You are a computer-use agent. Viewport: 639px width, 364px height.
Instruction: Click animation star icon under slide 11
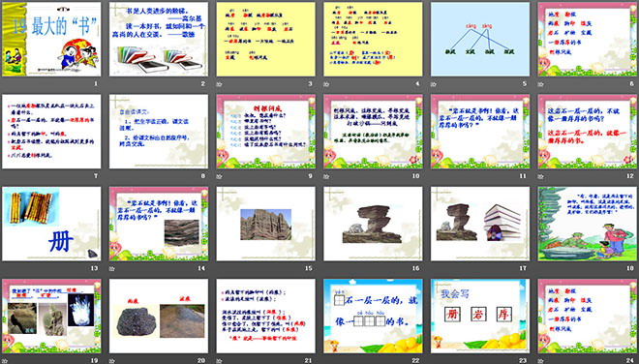(x=434, y=176)
